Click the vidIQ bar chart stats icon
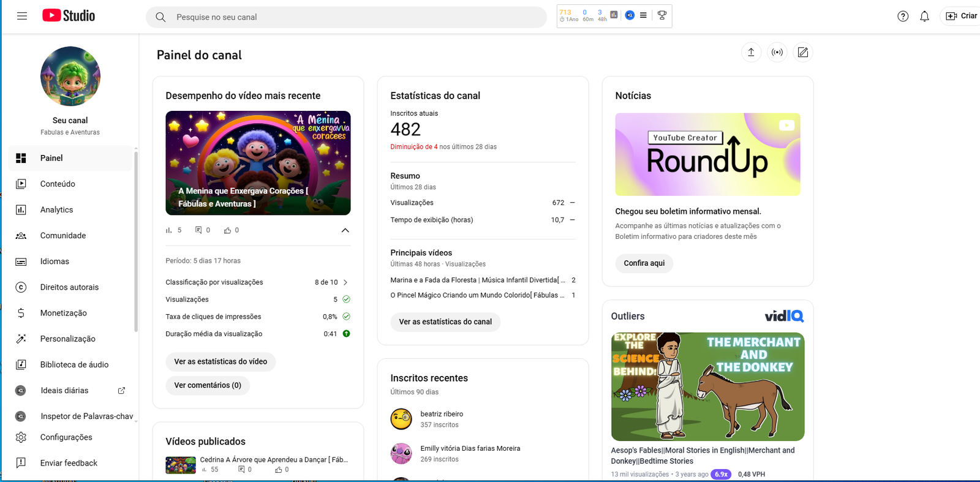980x482 pixels. [614, 15]
